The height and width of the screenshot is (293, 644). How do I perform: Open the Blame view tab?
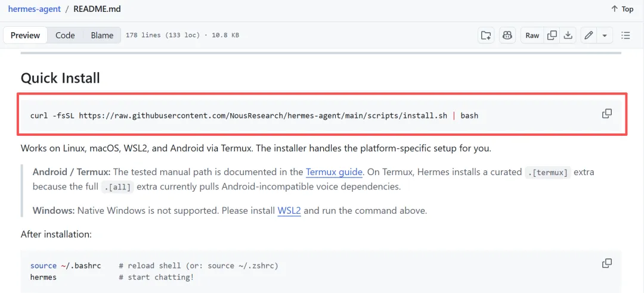click(102, 35)
